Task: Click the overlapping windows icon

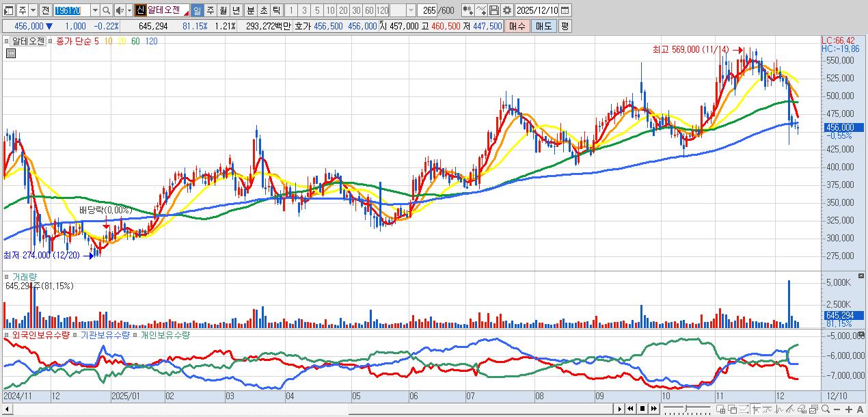Action: (x=732, y=409)
